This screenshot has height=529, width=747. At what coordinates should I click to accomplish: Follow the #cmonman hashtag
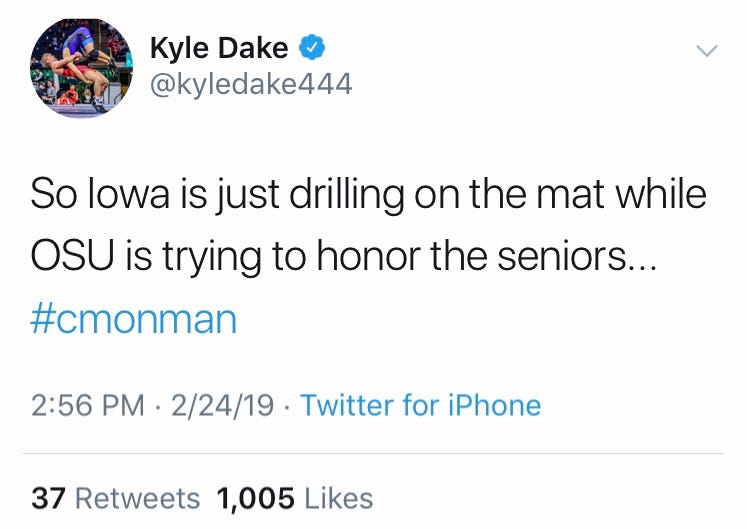coord(134,320)
